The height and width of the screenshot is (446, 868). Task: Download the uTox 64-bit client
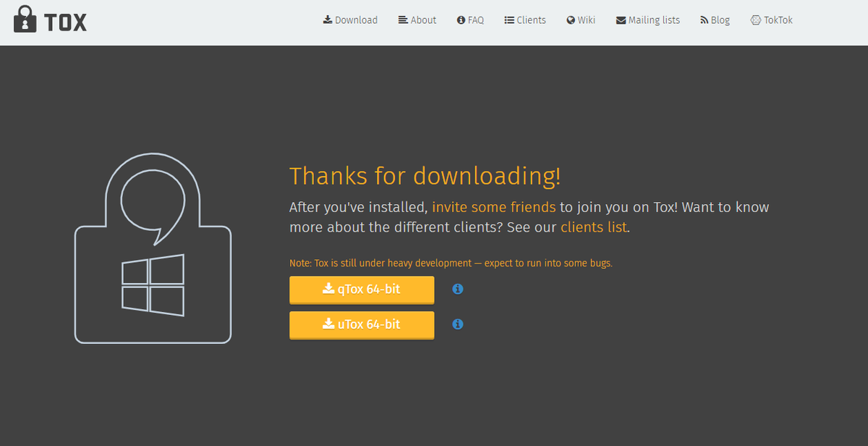click(362, 324)
